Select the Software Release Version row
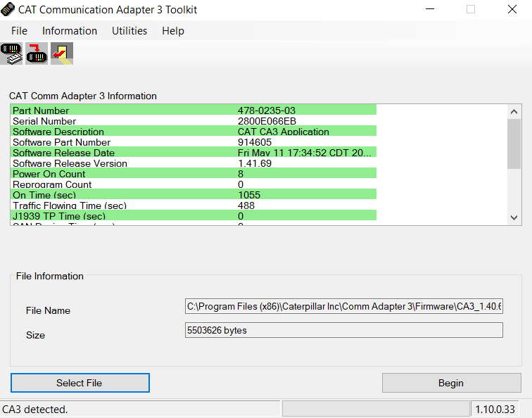 [194, 163]
